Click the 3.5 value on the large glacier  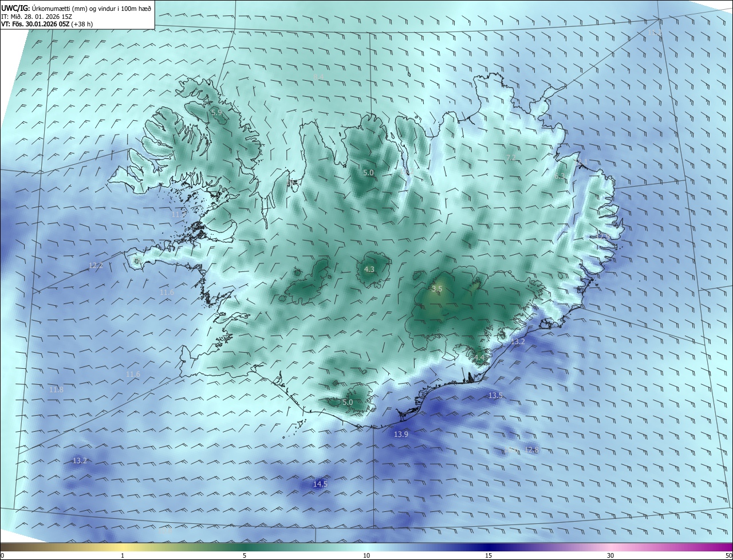click(x=437, y=289)
